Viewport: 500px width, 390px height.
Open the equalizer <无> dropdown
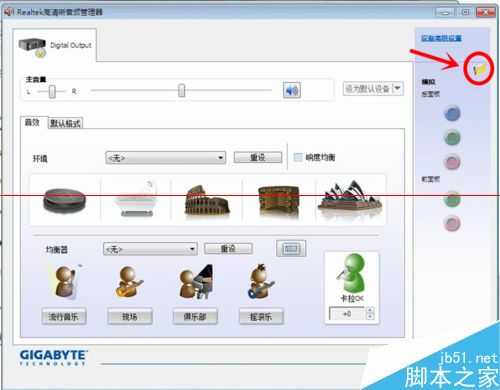(x=150, y=249)
